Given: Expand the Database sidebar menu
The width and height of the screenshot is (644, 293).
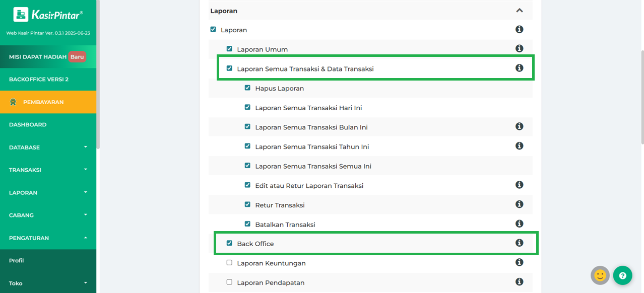Looking at the screenshot, I should [x=48, y=148].
